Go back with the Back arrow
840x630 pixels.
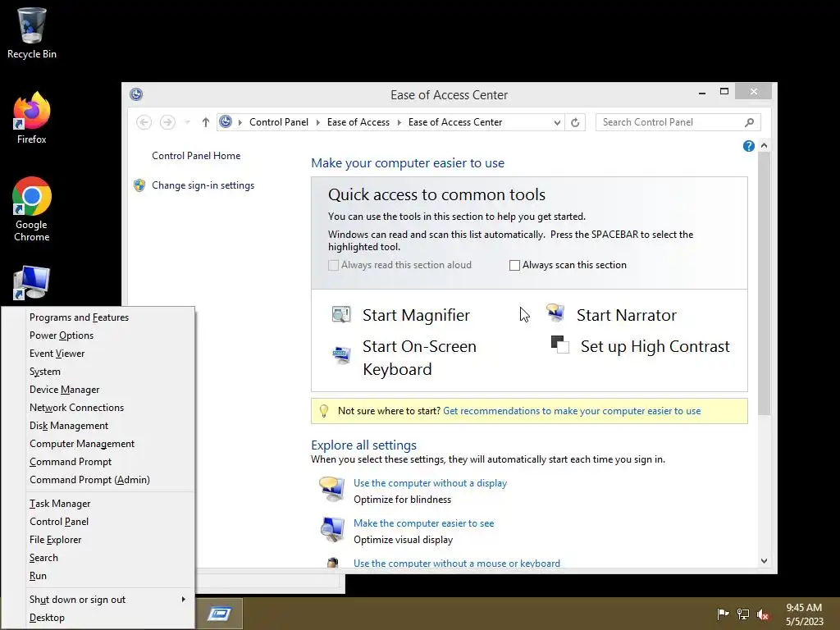click(x=144, y=122)
